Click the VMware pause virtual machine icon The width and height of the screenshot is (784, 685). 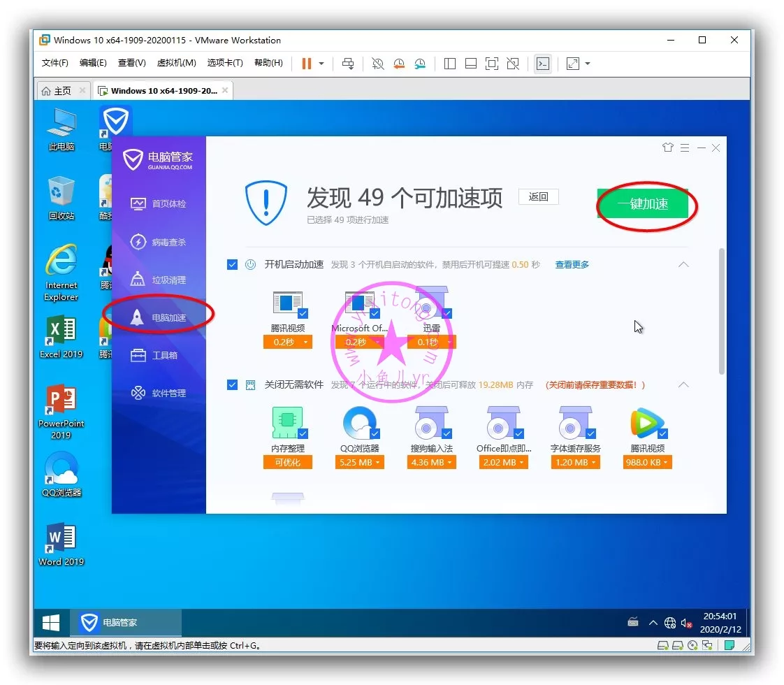(306, 64)
